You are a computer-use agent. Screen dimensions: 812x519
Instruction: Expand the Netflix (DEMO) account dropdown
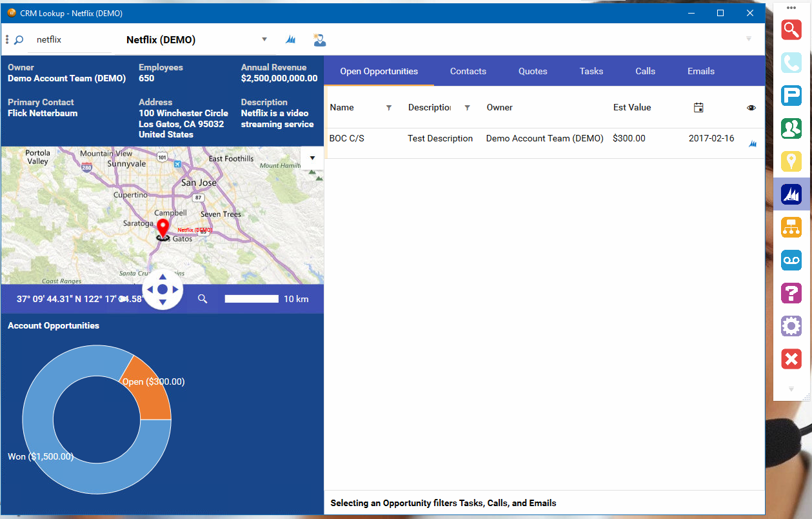(x=264, y=39)
